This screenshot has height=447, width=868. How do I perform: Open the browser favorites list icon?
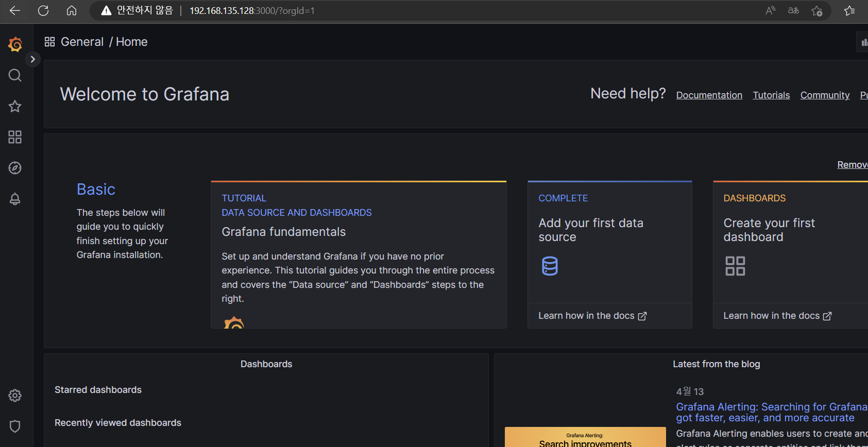(849, 10)
